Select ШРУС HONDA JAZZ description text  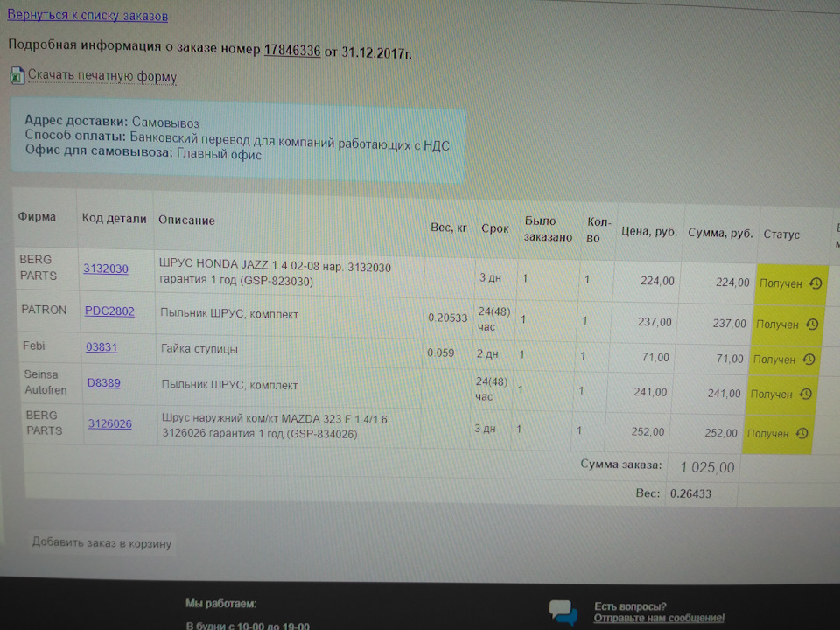click(275, 273)
